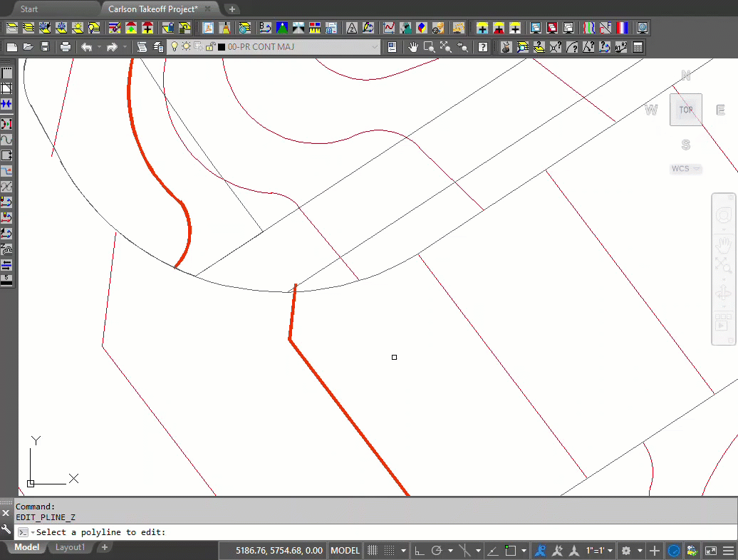The image size is (738, 560).
Task: Click the profile graph icon
Action: (389, 28)
